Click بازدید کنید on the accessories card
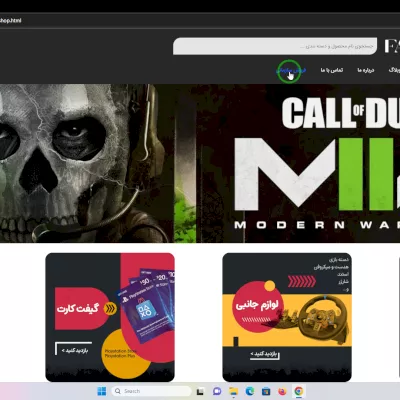 tap(264, 354)
